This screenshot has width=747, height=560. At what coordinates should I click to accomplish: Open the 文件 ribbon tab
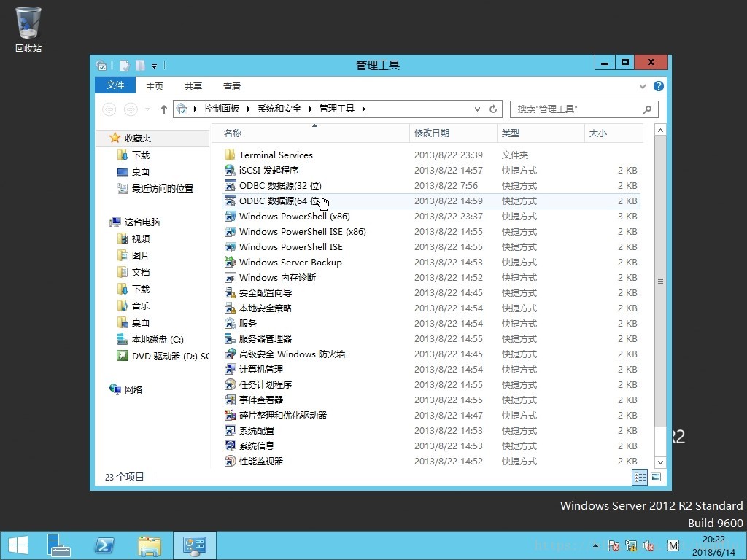(115, 85)
